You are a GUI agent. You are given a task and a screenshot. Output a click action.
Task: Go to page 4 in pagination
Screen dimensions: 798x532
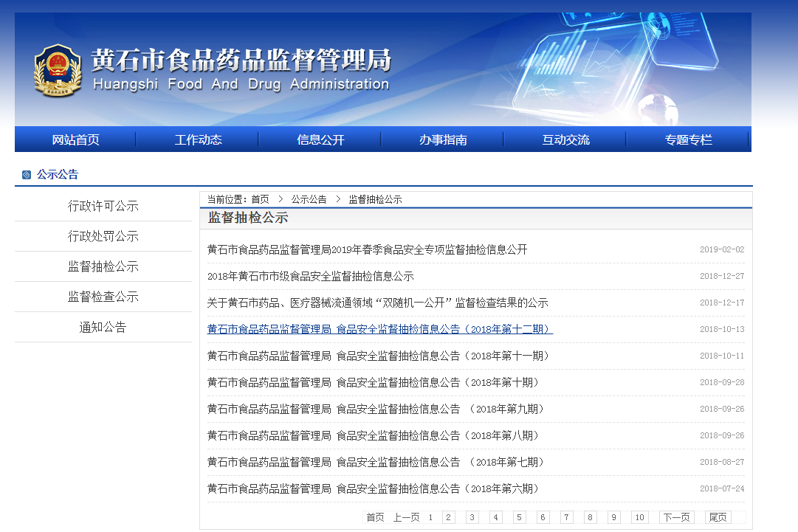(495, 517)
